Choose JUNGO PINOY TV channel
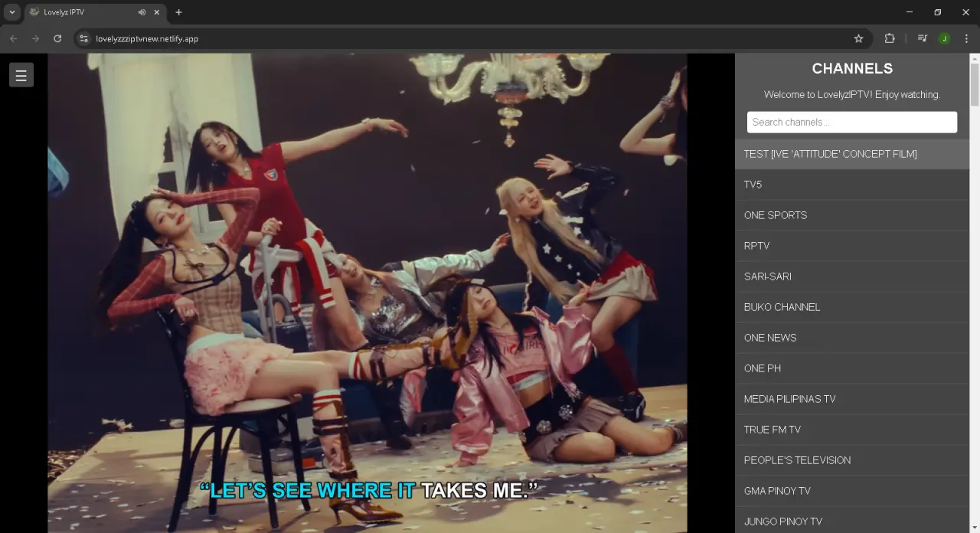Screen dimensions: 980x533 click(x=852, y=520)
